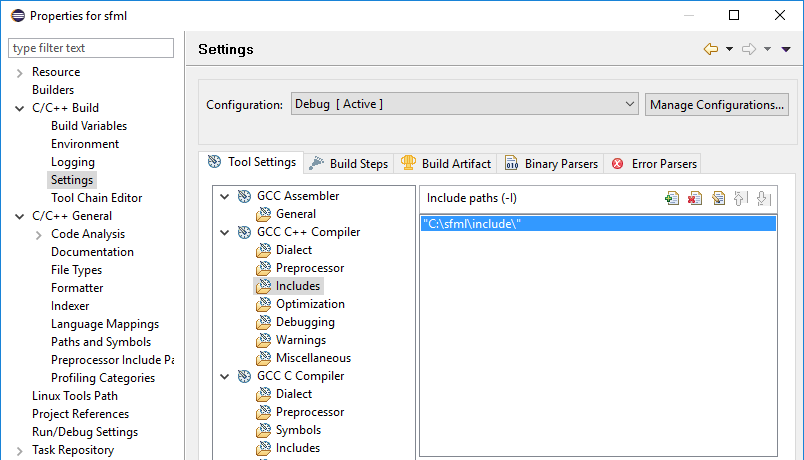Collapse the GCC C Compiler node

225,376
